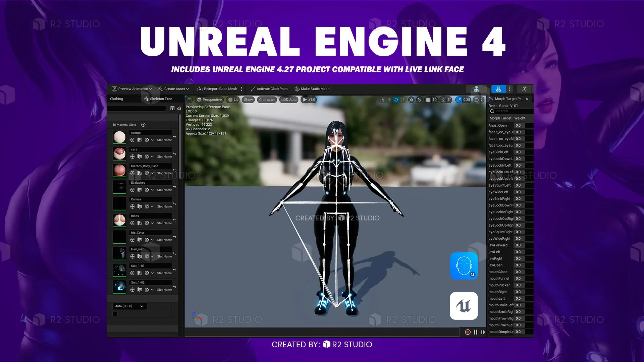Use selected asset for cuerpo slot
Image resolution: width=644 pixels, height=362 pixels.
point(132,140)
